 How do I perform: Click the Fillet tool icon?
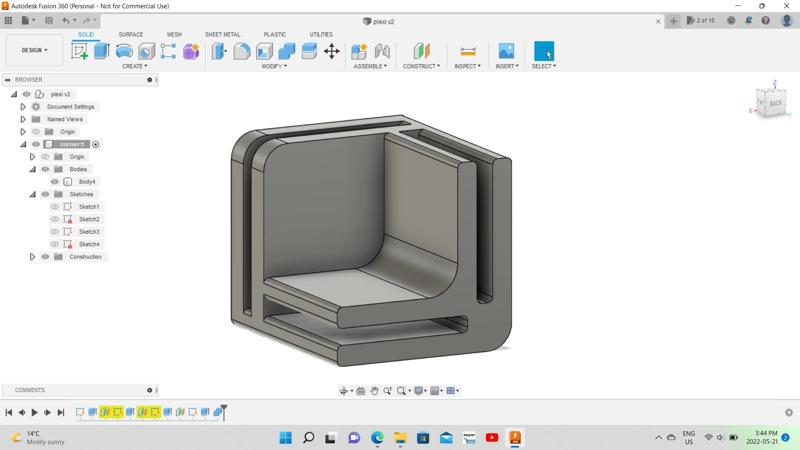point(242,51)
